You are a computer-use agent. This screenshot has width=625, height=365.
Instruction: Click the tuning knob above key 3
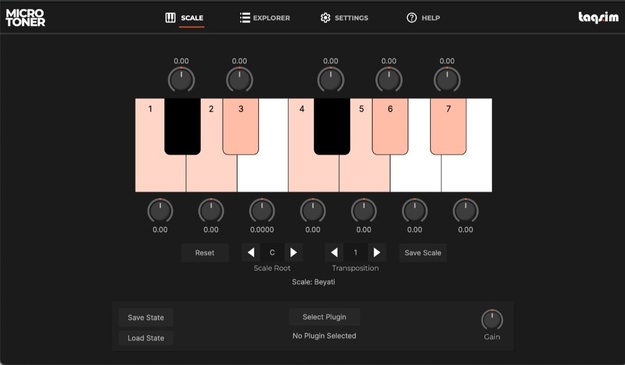point(240,79)
